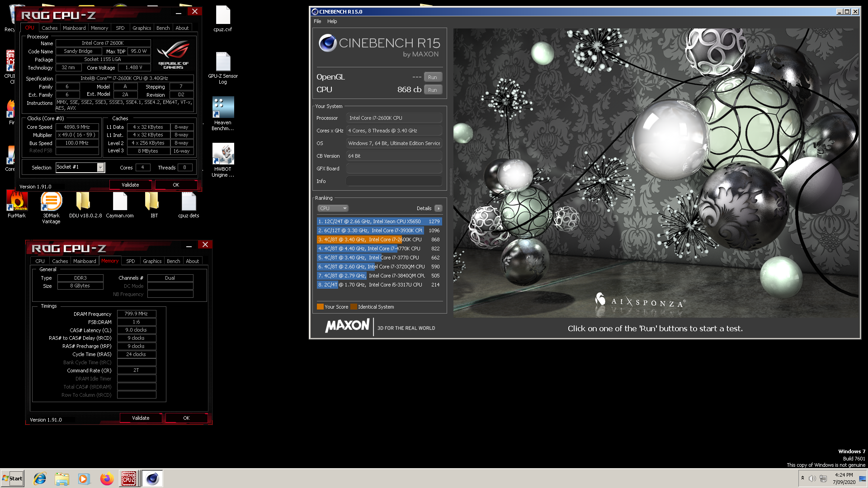Select the Cayman.rom file icon
The image size is (868, 488).
click(120, 204)
